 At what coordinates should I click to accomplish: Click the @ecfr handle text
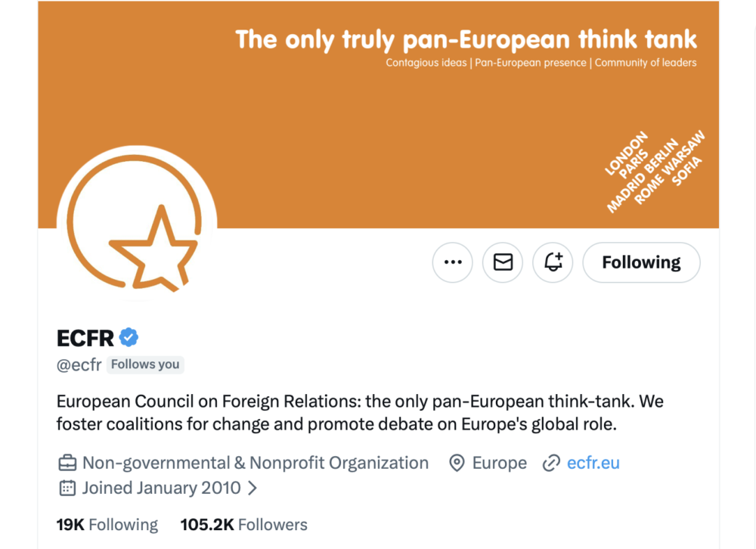point(79,364)
